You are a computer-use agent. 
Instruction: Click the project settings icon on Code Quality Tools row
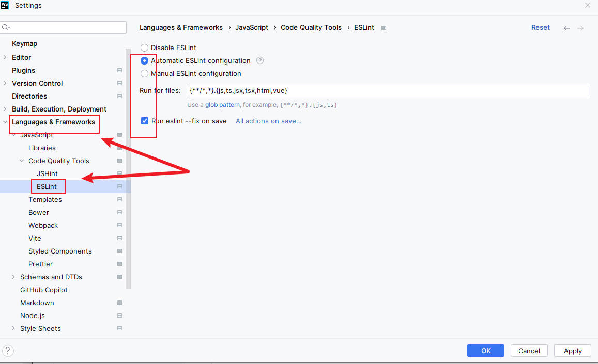pyautogui.click(x=119, y=161)
